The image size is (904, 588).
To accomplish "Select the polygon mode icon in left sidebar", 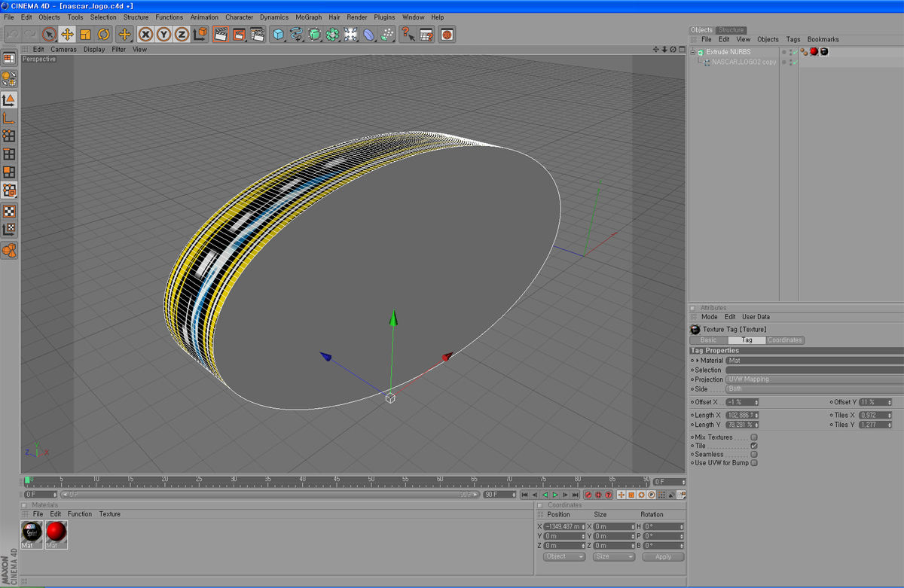I will point(9,172).
